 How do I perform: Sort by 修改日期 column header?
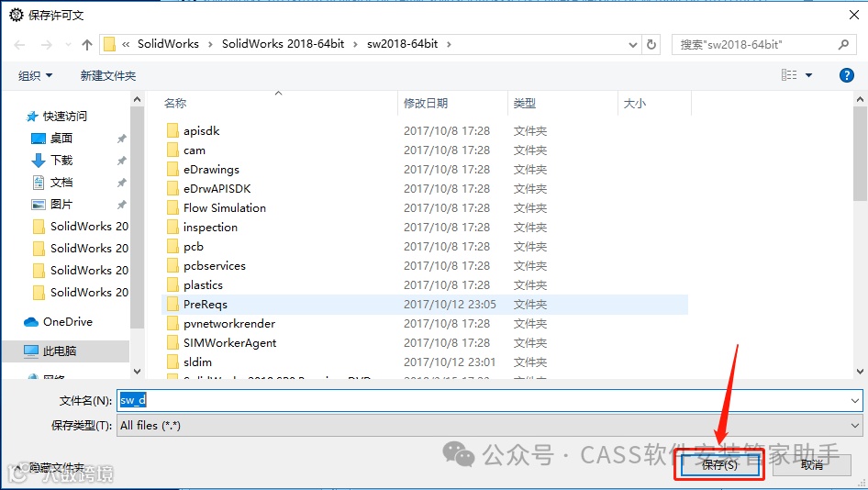click(426, 104)
